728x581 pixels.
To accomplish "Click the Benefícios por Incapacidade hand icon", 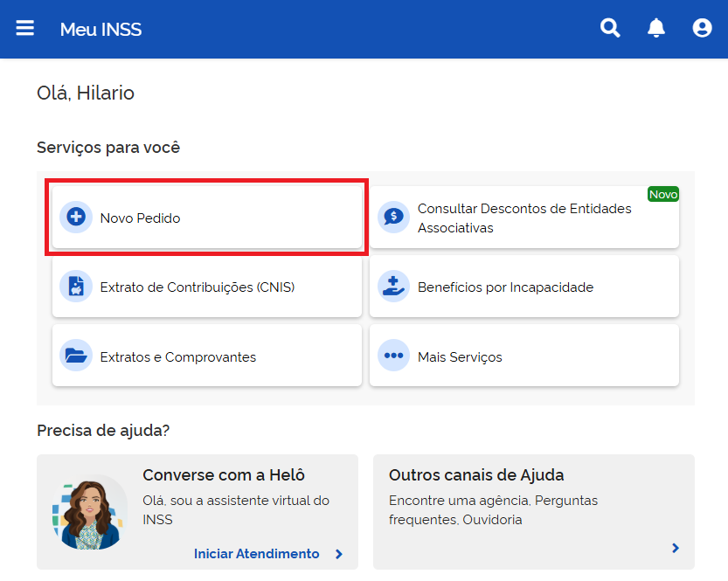I will point(393,287).
